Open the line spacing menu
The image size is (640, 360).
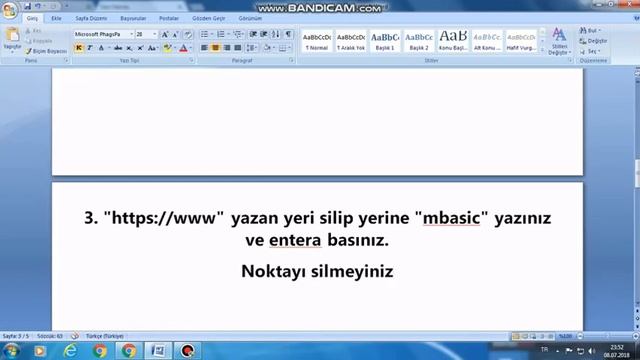coord(252,48)
